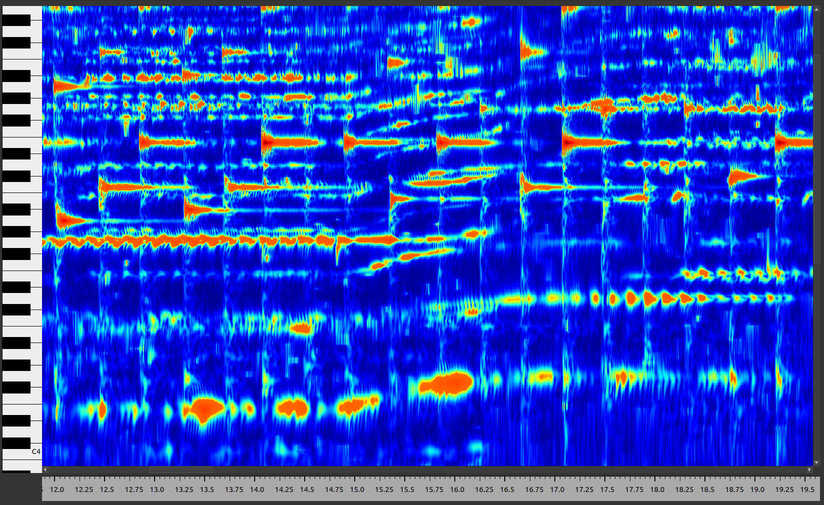Click the 12.0 mark on time ruler
The image size is (824, 505).
tap(57, 491)
